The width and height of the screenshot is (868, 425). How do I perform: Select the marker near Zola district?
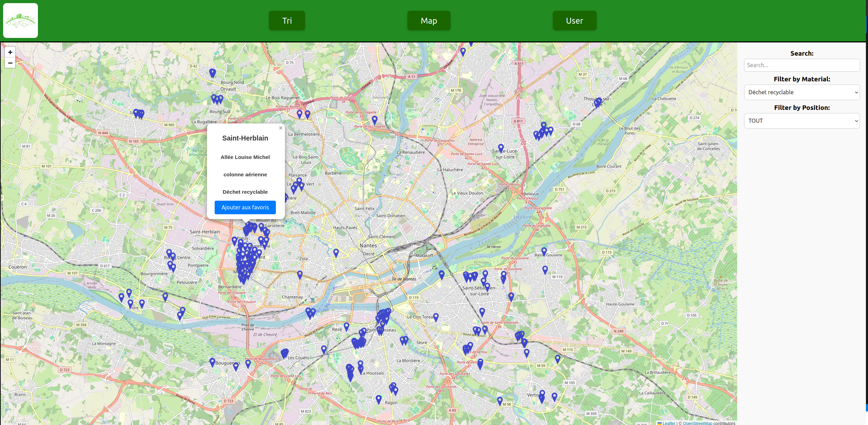(x=300, y=275)
